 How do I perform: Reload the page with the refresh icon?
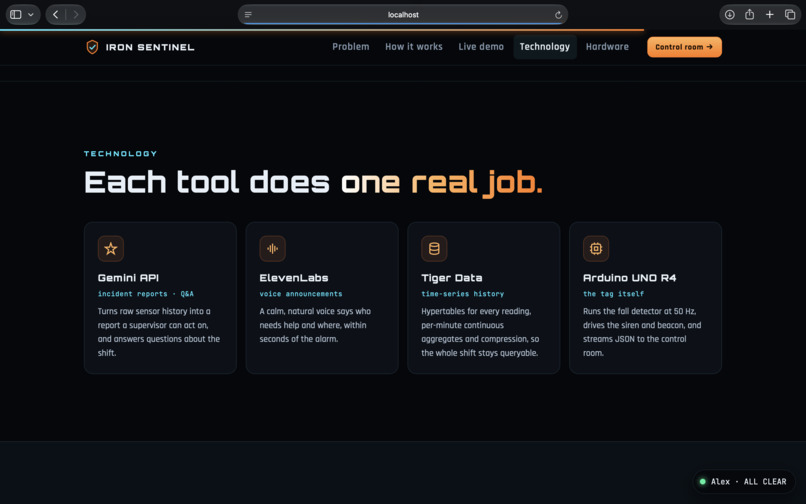click(558, 15)
